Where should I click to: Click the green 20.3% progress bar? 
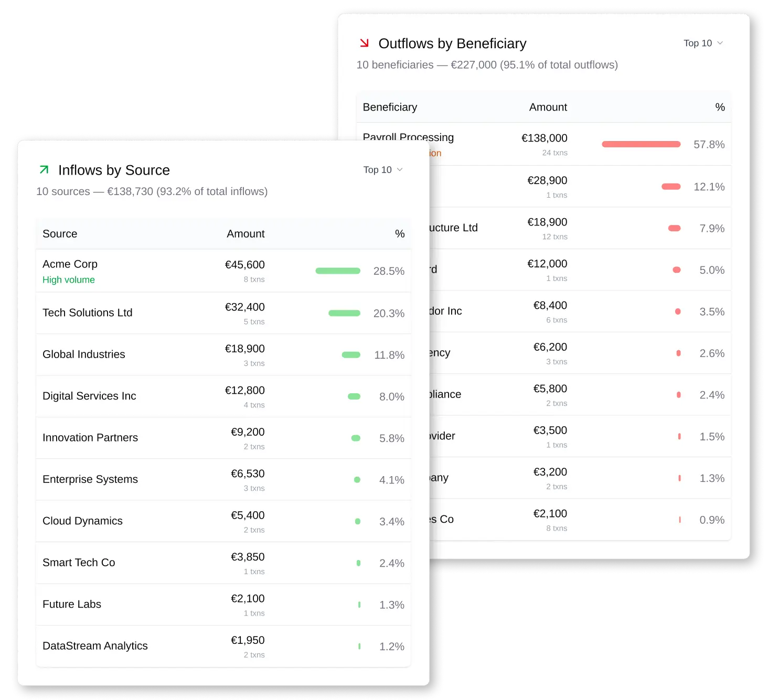pos(344,313)
